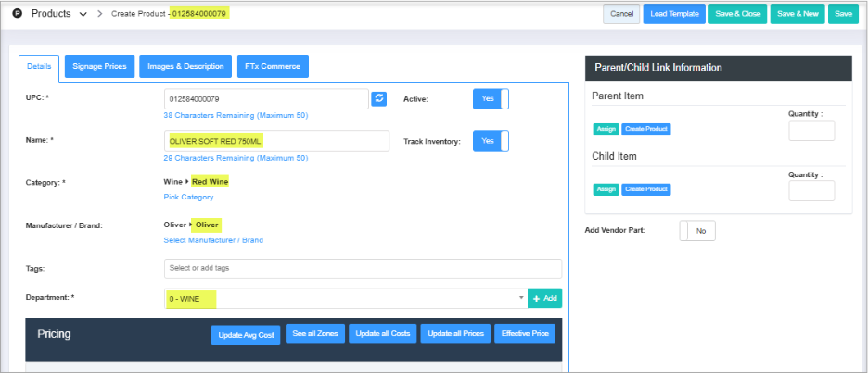Click the Pick Category link
Viewport: 868px width, 373px height.
[188, 198]
